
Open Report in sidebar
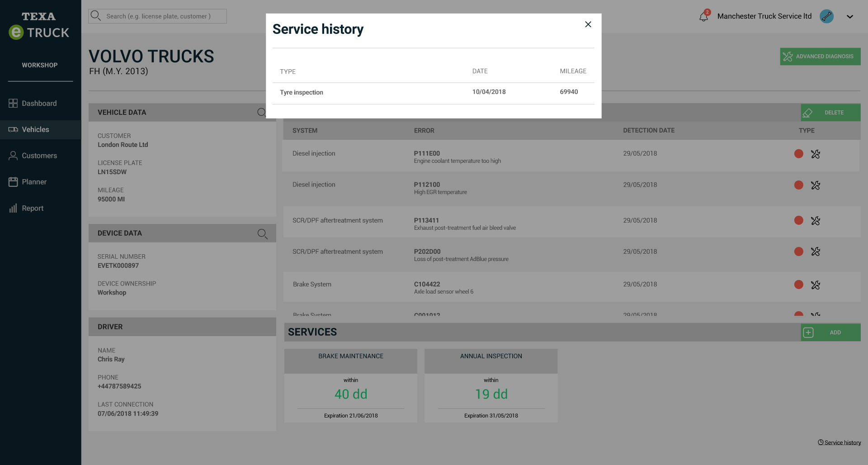40,208
